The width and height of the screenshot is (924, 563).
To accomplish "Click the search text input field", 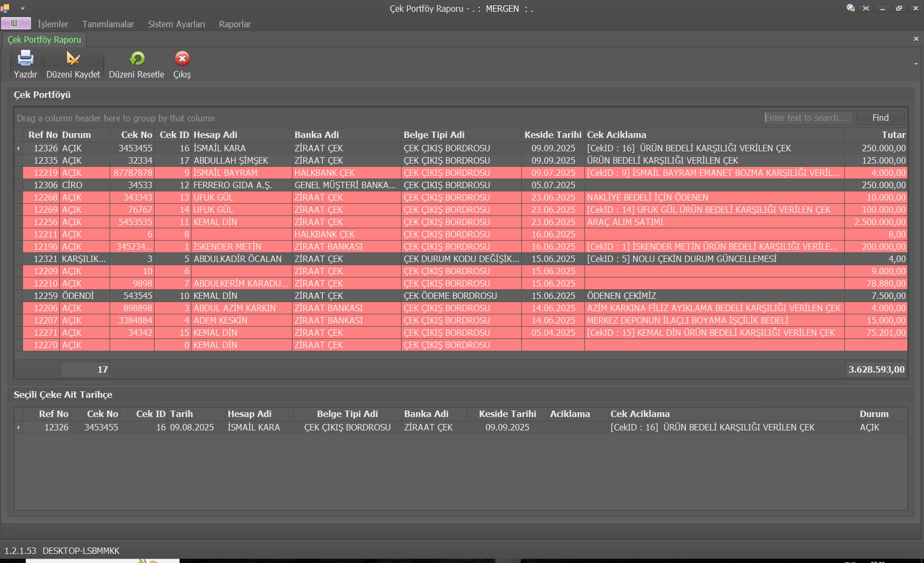I will pos(808,118).
